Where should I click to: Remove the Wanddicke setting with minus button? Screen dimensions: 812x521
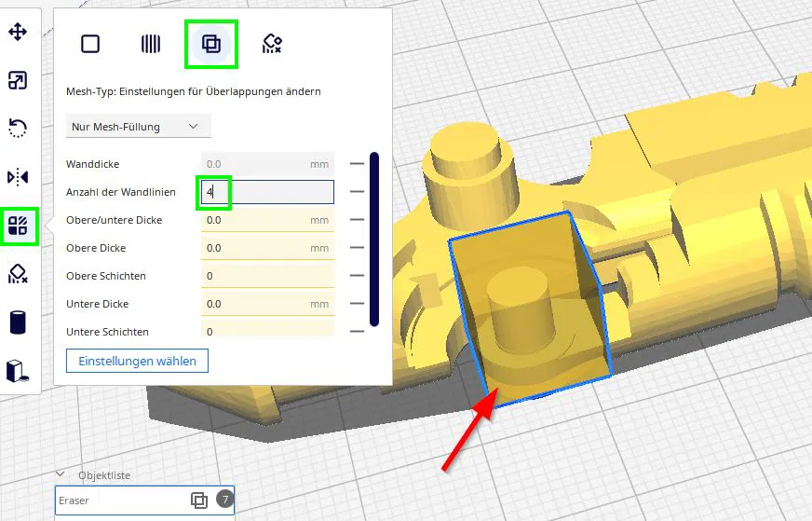click(357, 164)
